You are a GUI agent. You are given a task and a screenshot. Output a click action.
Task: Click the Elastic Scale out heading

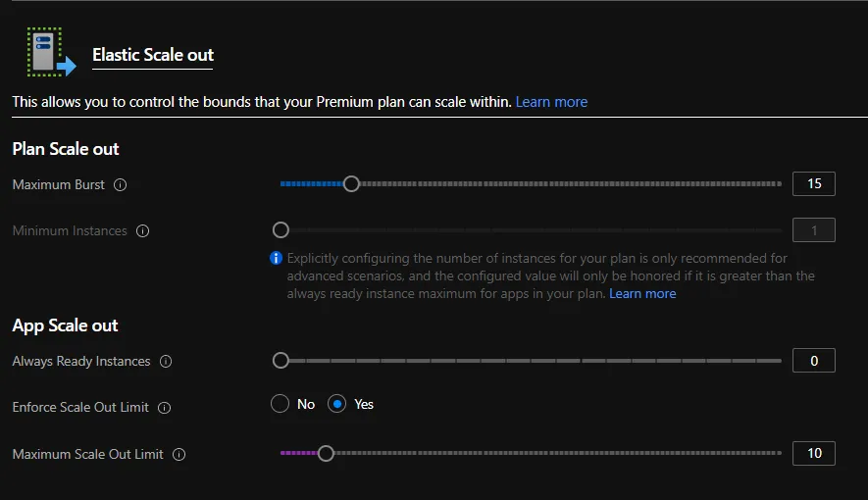point(152,55)
